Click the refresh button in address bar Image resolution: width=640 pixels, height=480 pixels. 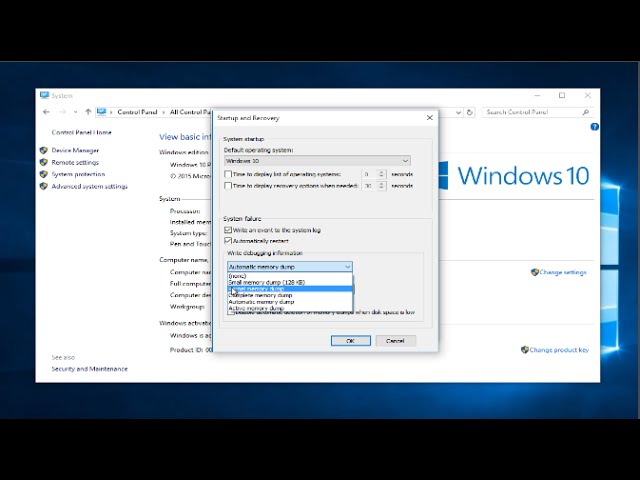[x=470, y=112]
